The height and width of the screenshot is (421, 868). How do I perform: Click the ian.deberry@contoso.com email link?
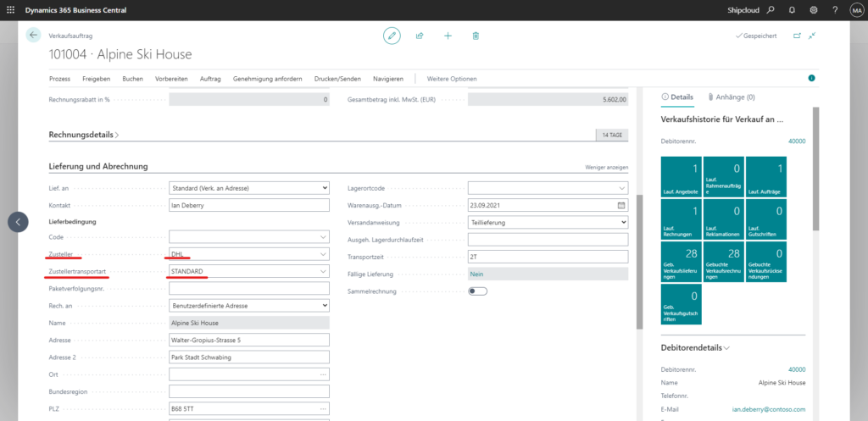click(769, 408)
